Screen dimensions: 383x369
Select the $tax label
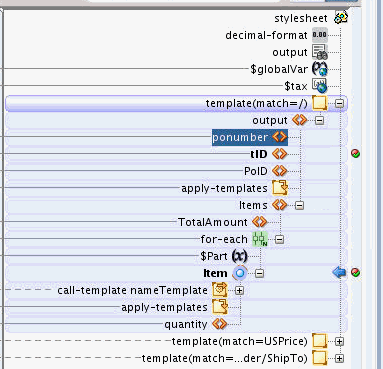coord(296,86)
